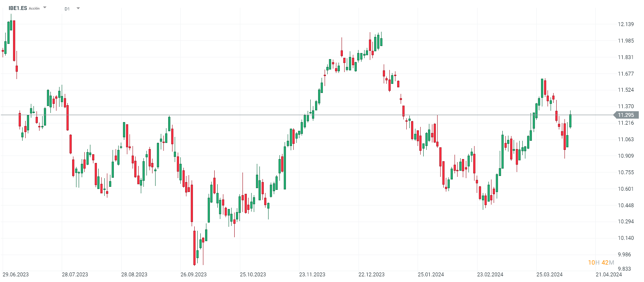Open the dropdown arrow beside D1

pyautogui.click(x=78, y=8)
